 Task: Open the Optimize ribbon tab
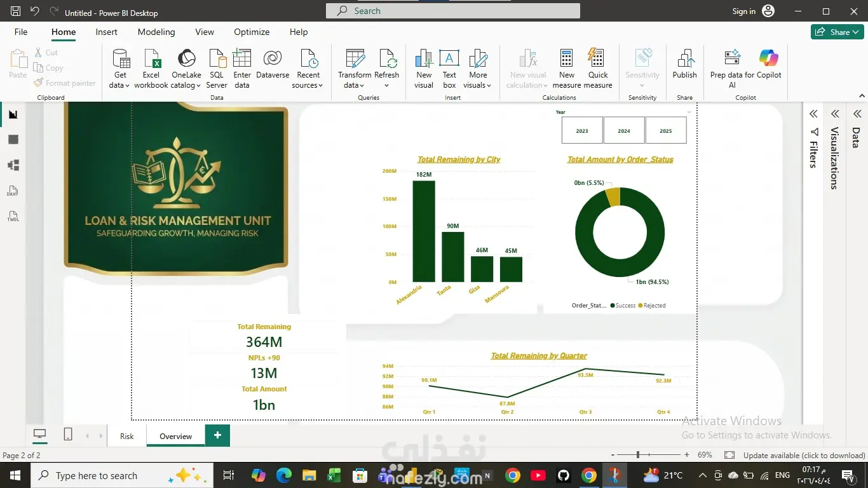(252, 32)
